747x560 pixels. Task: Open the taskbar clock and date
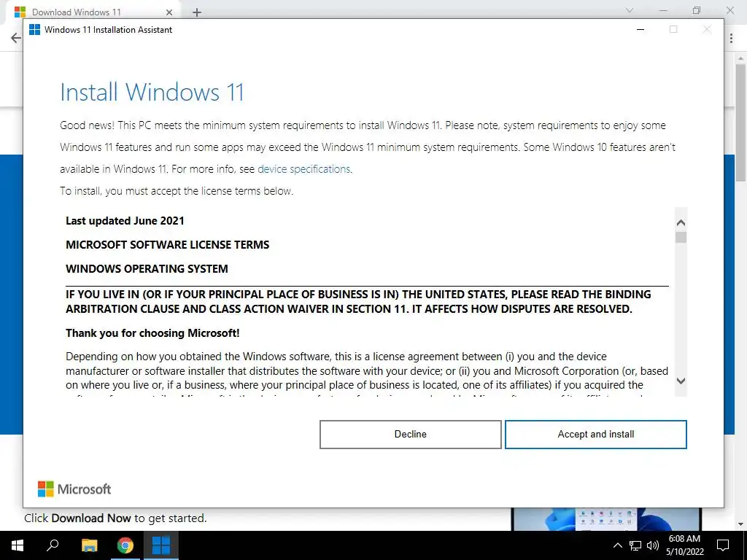pos(684,545)
